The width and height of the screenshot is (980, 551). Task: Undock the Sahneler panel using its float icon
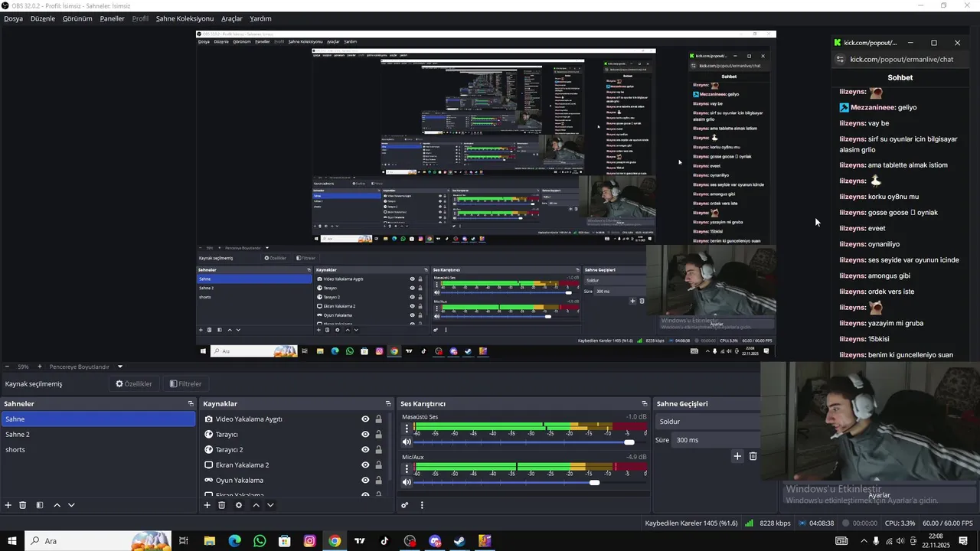[191, 403]
